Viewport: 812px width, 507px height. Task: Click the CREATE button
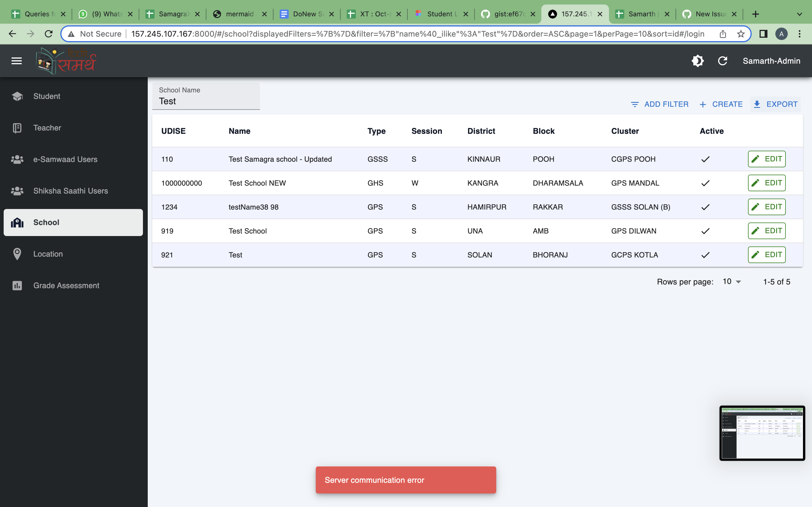721,104
